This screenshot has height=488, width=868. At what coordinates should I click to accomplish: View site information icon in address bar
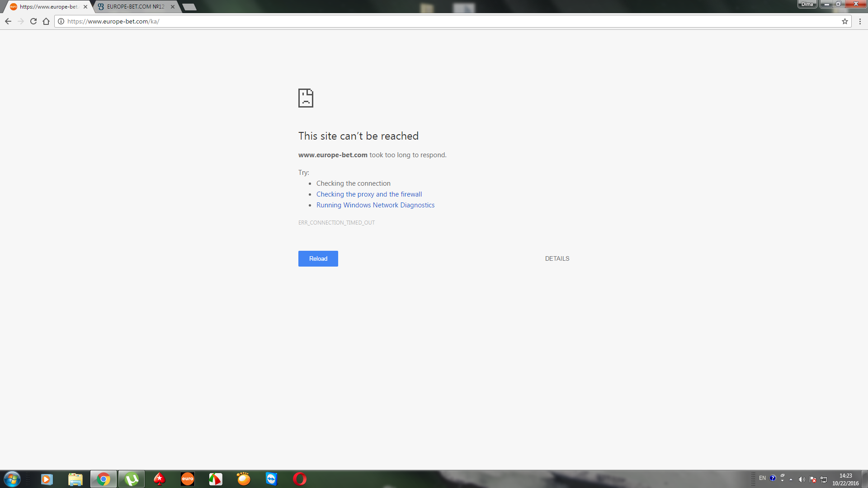[61, 21]
